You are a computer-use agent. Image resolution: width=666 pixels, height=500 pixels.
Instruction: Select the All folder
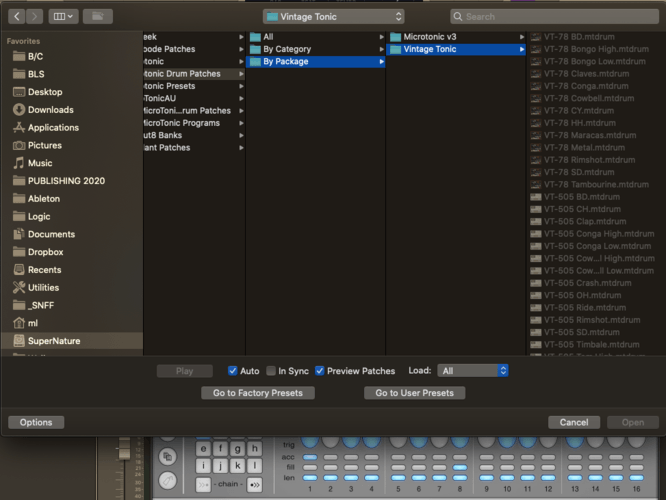[x=316, y=37]
